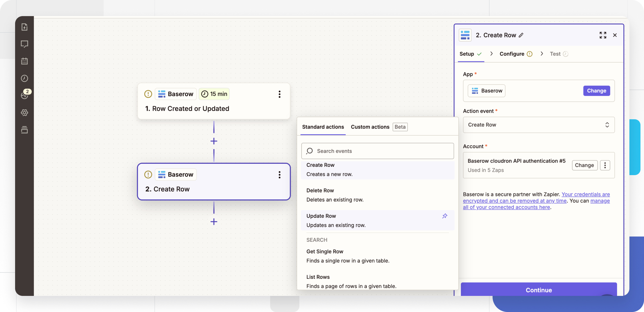Open account options three-dot menu
The image size is (644, 312).
[605, 165]
